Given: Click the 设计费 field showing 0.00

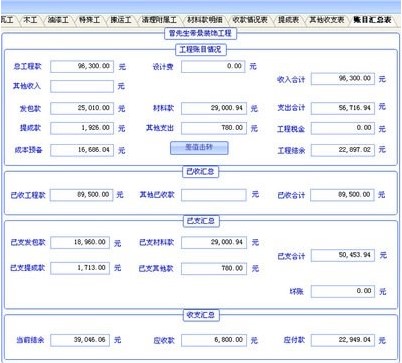Looking at the screenshot, I should [213, 66].
